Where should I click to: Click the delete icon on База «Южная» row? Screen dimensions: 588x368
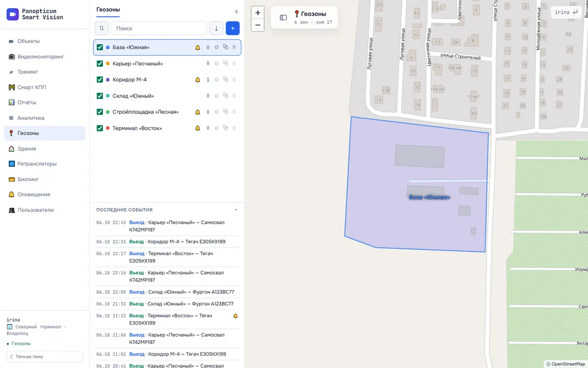pos(234,47)
